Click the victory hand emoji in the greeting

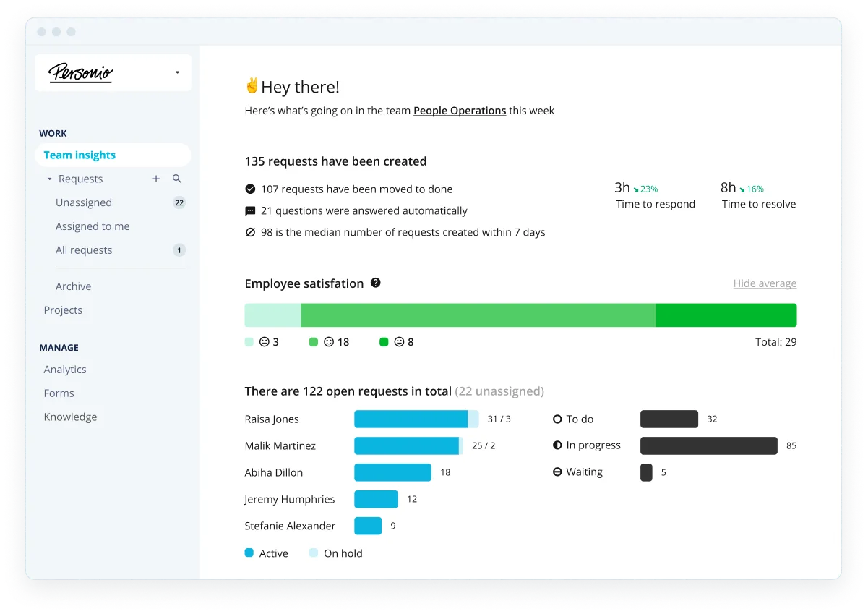[x=252, y=86]
